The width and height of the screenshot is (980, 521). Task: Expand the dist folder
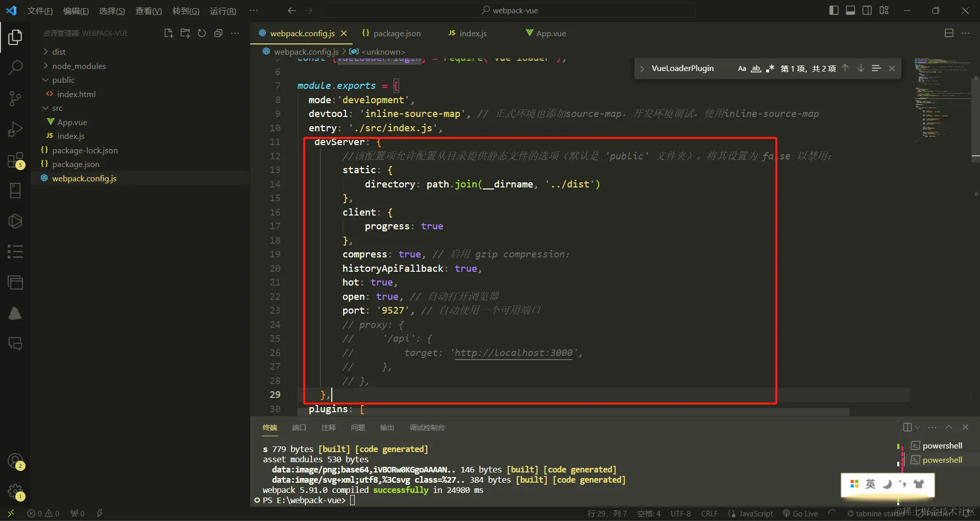pyautogui.click(x=140, y=52)
